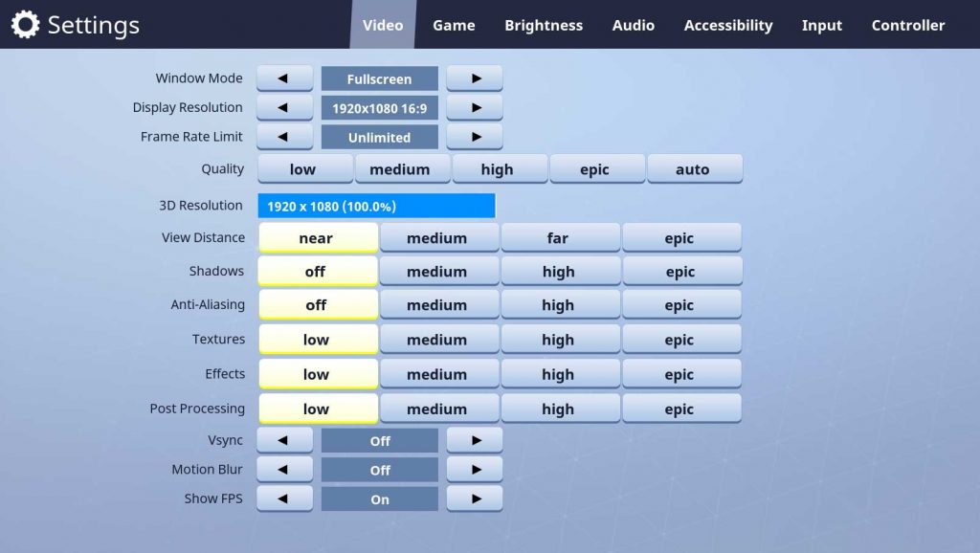Click the Unlimited frame rate value

(379, 137)
